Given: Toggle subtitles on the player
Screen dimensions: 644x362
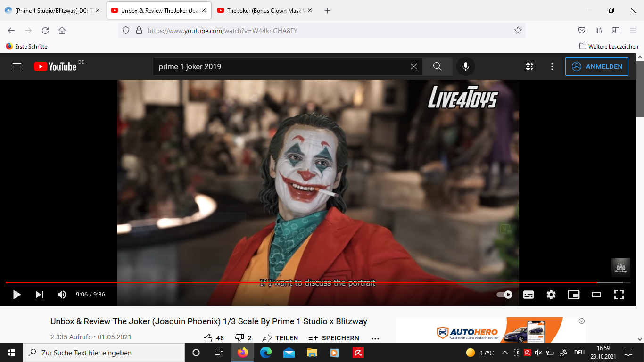Looking at the screenshot, I should (528, 295).
